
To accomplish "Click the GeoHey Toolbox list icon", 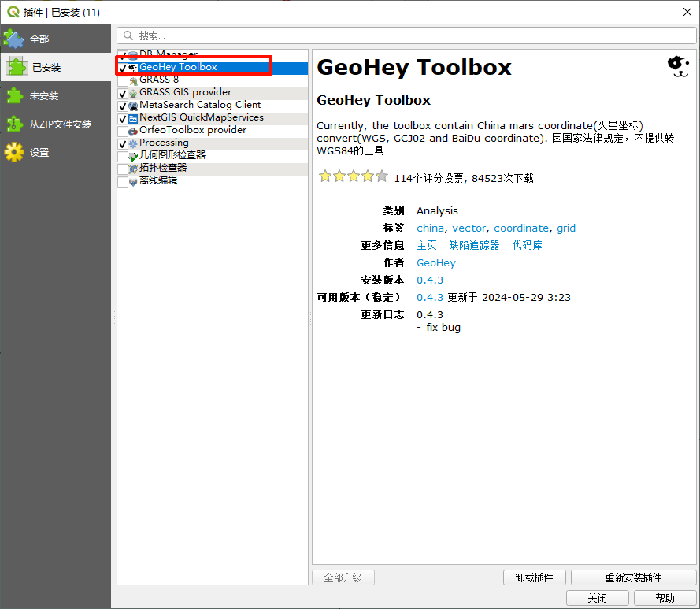I will (x=133, y=68).
